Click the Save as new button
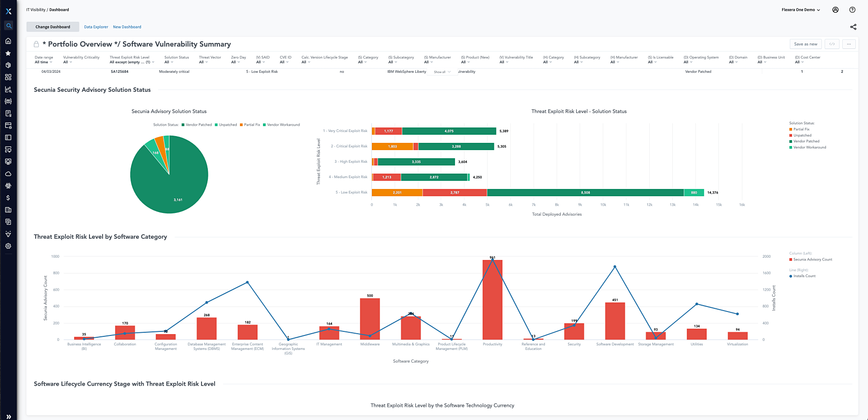 806,44
